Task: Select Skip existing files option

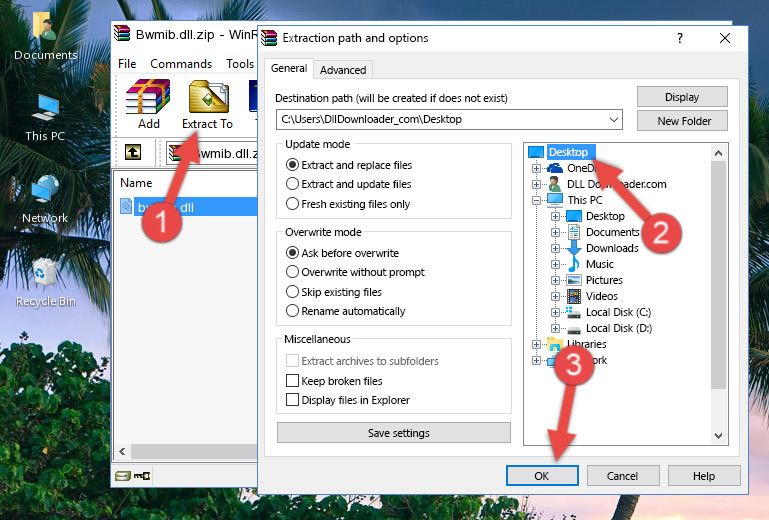Action: pos(292,291)
